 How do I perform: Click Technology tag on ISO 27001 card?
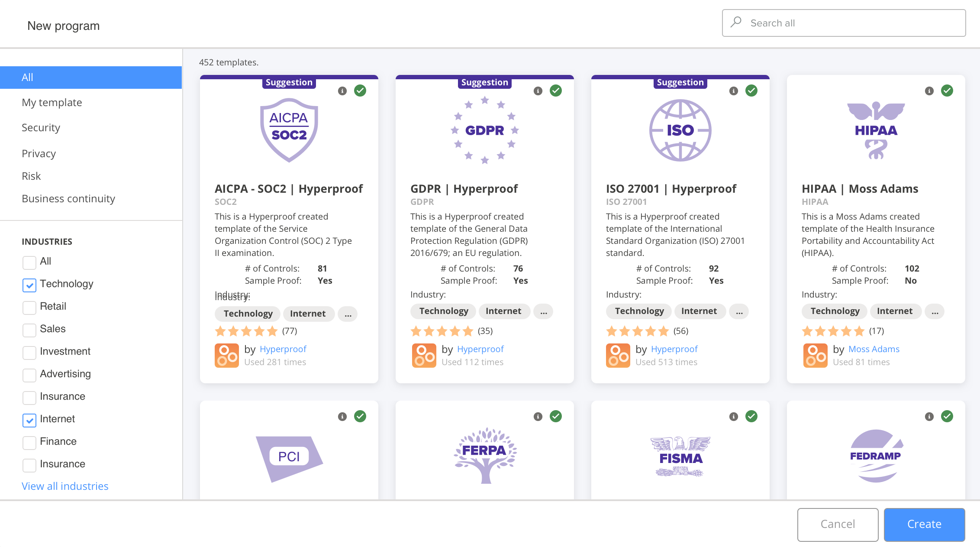point(639,311)
